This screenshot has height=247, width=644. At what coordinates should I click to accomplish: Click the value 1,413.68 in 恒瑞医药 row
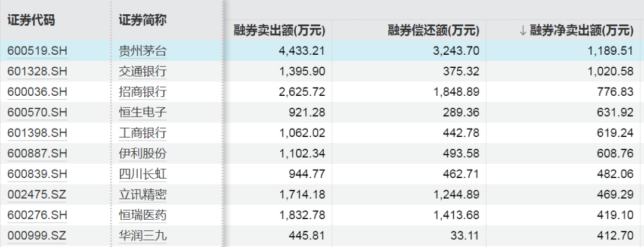457,215
